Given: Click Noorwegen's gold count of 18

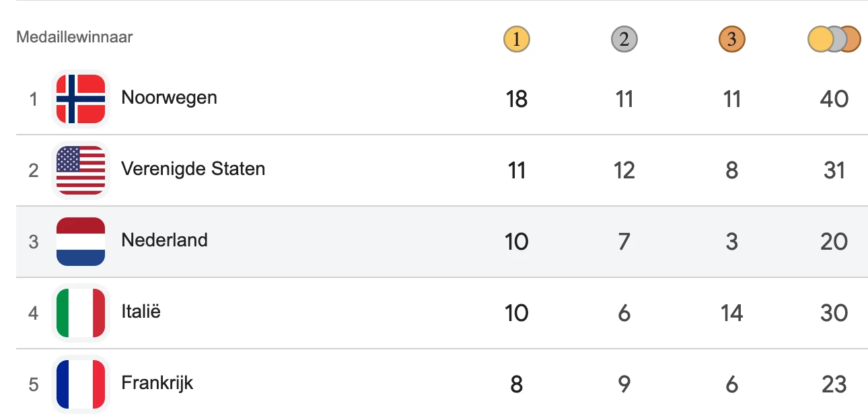Looking at the screenshot, I should [x=517, y=100].
